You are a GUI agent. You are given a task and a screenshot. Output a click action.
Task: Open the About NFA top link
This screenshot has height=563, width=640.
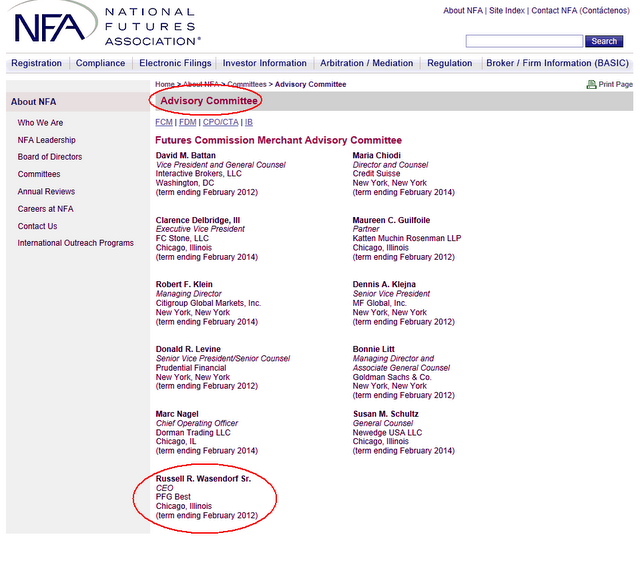pos(463,11)
